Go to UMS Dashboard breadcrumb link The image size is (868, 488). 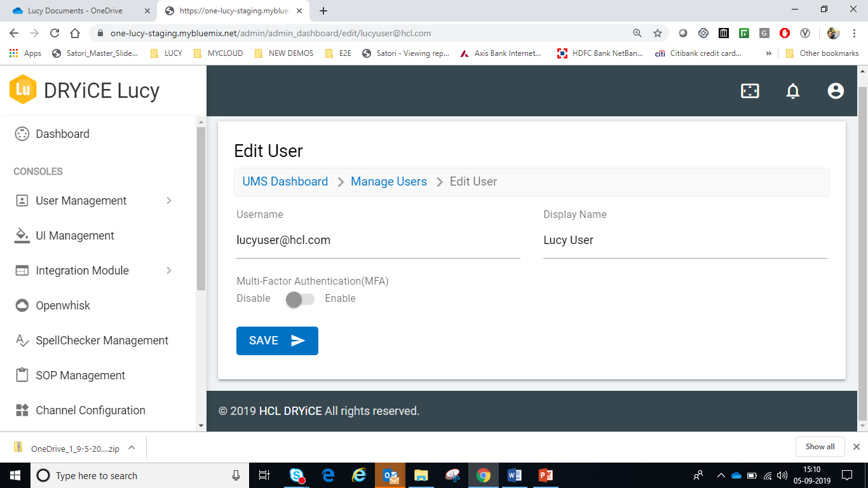coord(285,182)
